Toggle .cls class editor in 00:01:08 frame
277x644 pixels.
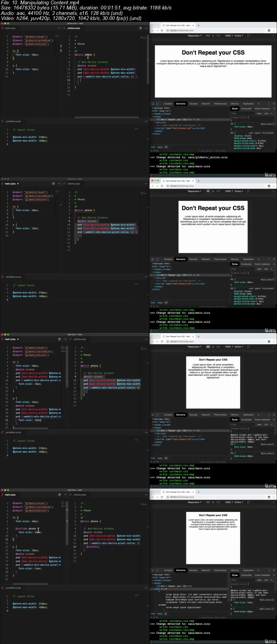click(266, 425)
